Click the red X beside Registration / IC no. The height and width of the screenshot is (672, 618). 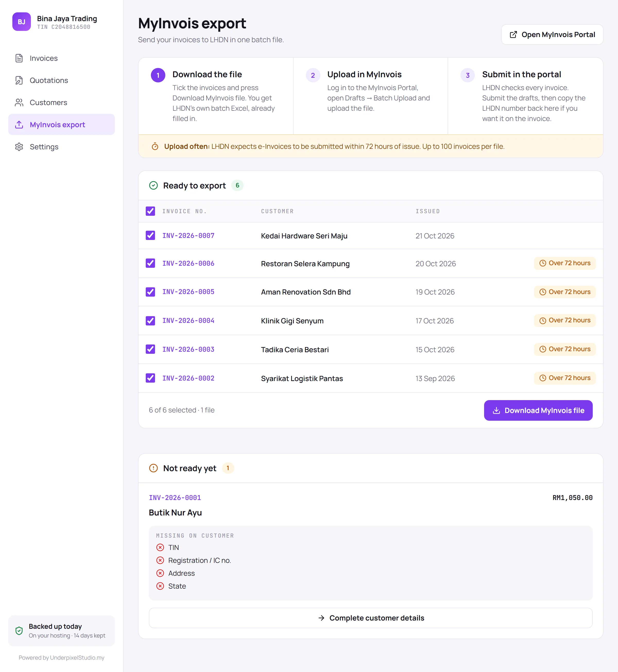coord(160,560)
